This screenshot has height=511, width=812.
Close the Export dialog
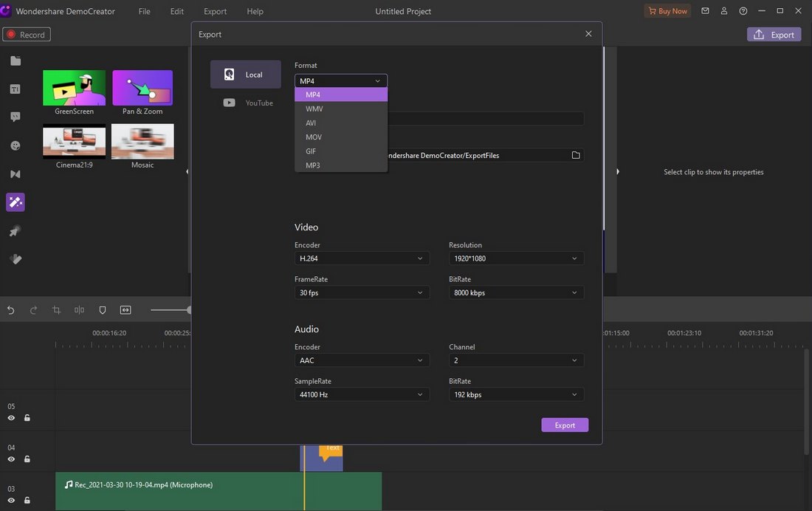click(x=588, y=34)
